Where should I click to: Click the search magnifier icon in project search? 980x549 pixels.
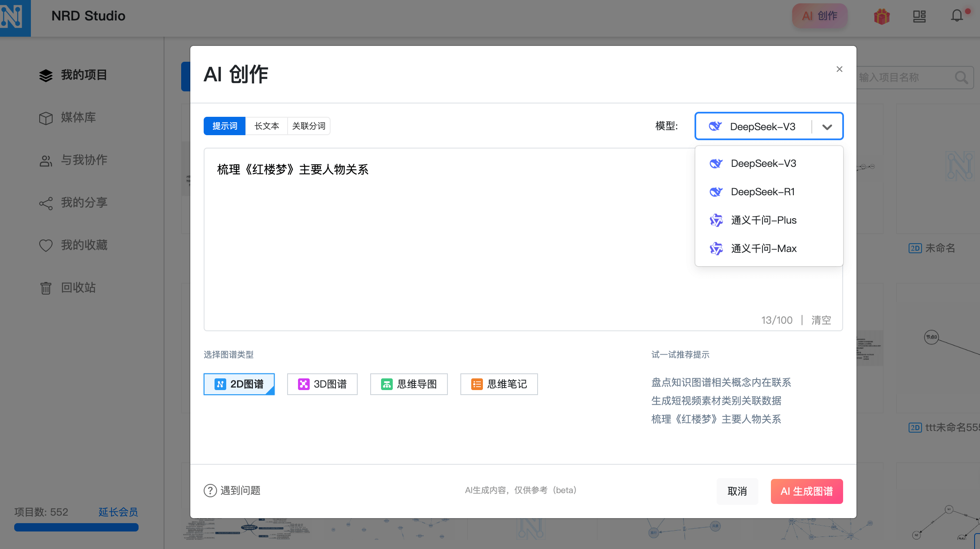coord(961,78)
